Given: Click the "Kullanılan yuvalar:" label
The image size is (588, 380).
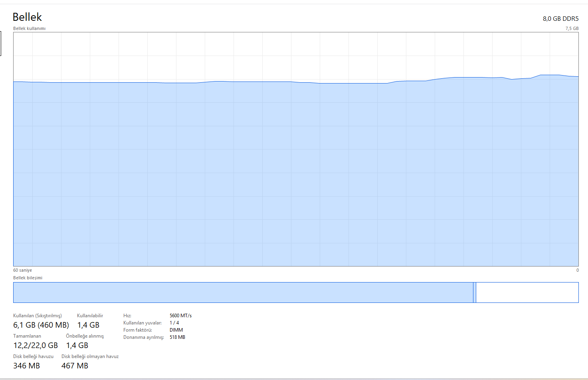Looking at the screenshot, I should 143,323.
